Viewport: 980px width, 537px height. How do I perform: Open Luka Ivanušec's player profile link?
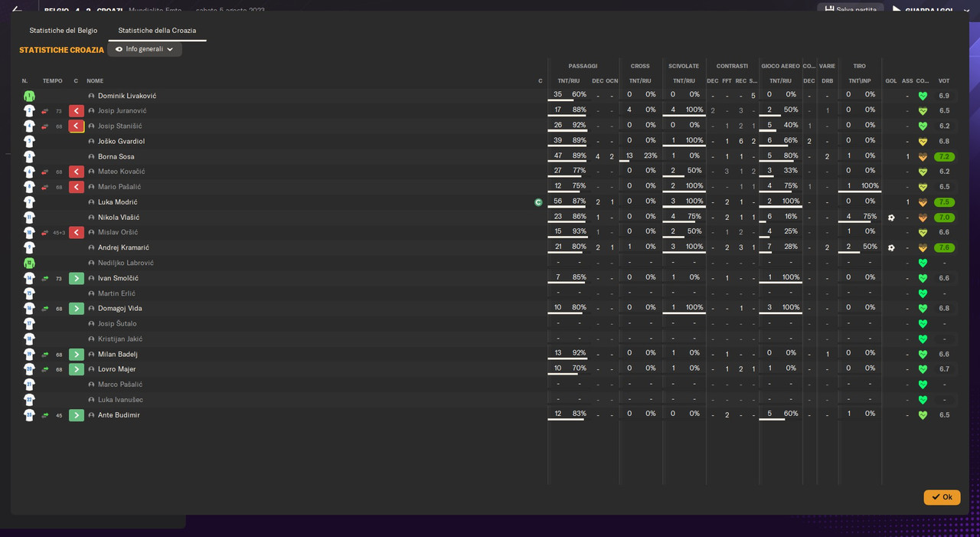pyautogui.click(x=120, y=400)
